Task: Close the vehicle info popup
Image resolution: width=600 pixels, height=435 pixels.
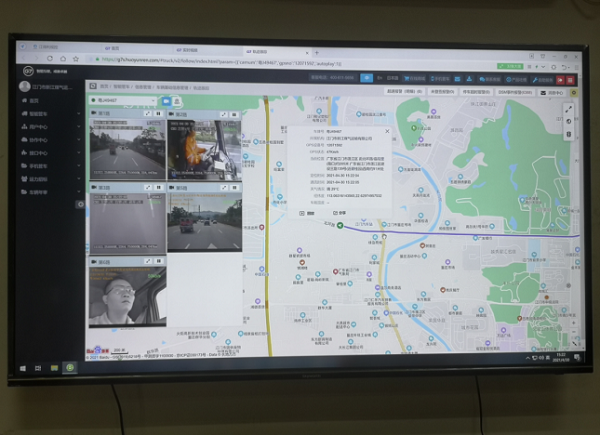Action: click(387, 131)
